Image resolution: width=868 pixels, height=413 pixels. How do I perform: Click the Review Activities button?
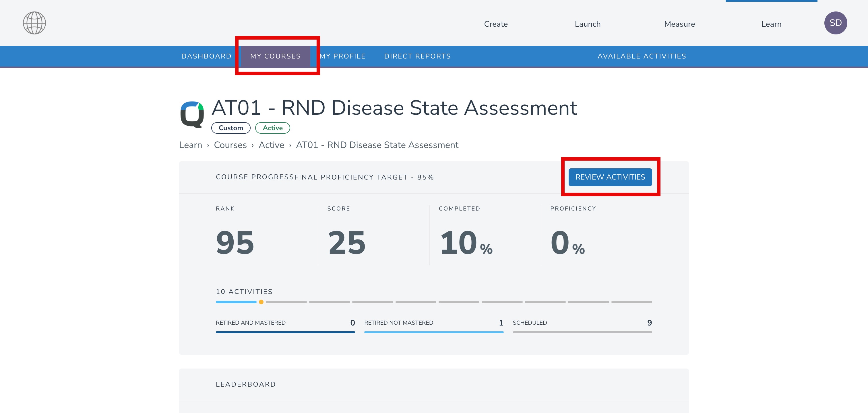[x=610, y=177]
